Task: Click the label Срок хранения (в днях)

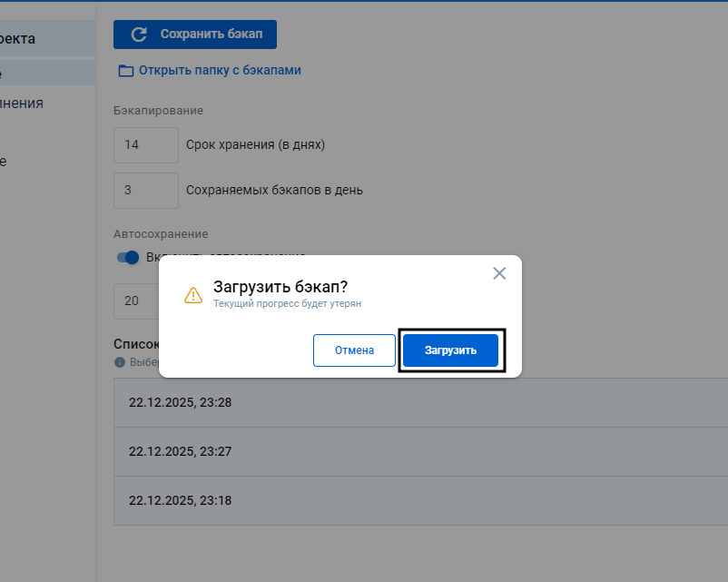Action: (255, 145)
